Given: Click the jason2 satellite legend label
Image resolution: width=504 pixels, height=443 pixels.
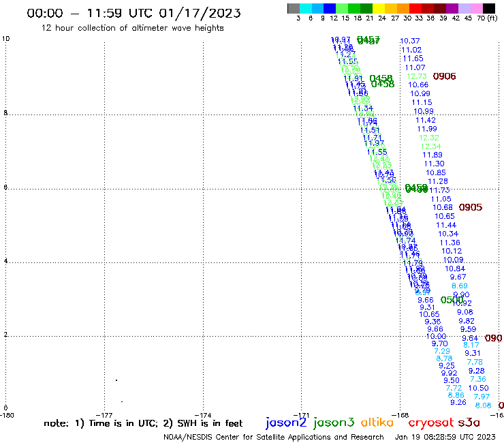Looking at the screenshot, I should pyautogui.click(x=286, y=423).
